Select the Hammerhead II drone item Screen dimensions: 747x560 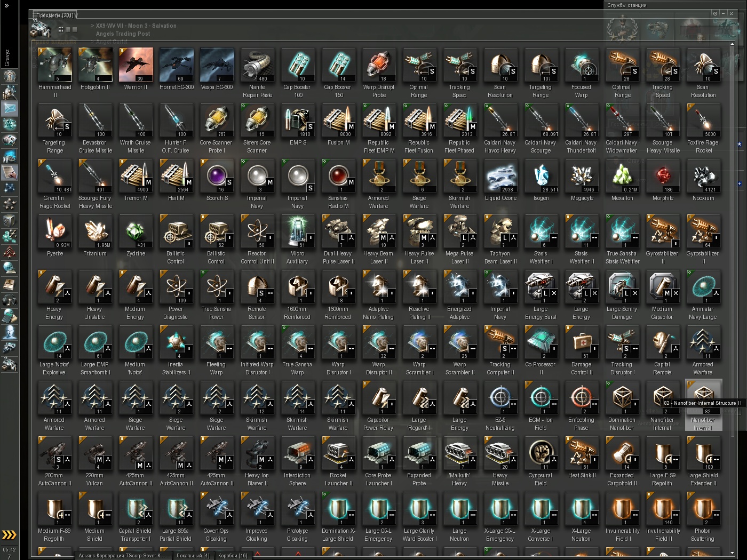(55, 73)
